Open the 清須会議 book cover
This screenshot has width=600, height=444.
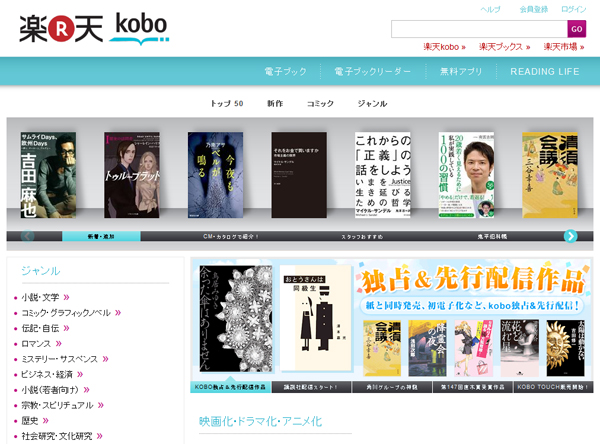(x=549, y=175)
